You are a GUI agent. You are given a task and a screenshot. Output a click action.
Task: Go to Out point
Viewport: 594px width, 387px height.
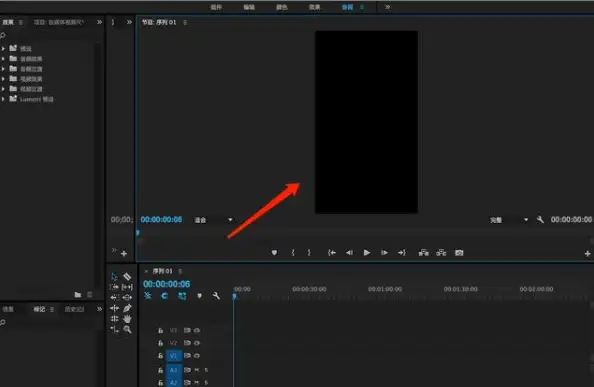pyautogui.click(x=402, y=253)
